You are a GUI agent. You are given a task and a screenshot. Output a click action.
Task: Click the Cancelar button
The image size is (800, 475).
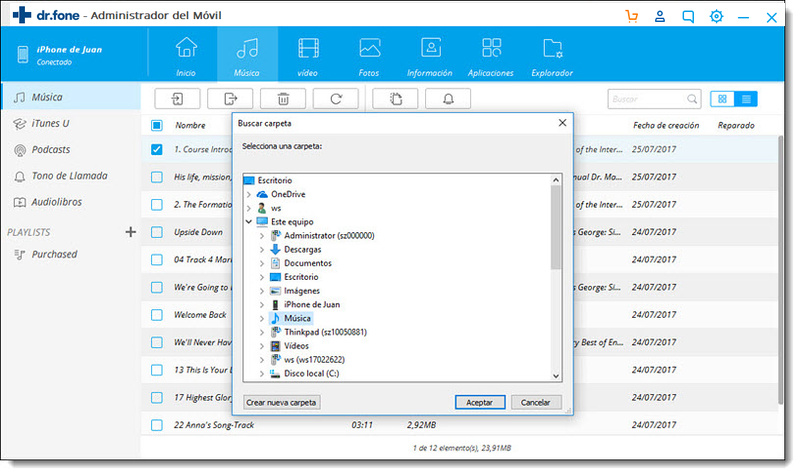pyautogui.click(x=536, y=403)
